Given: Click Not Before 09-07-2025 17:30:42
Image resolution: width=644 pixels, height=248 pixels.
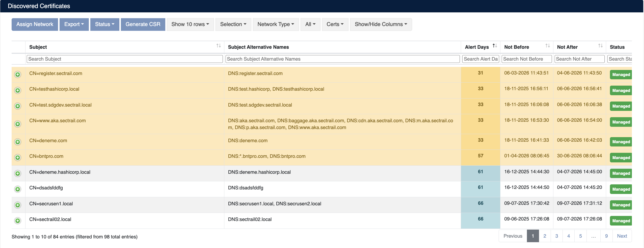Looking at the screenshot, I should tap(527, 203).
